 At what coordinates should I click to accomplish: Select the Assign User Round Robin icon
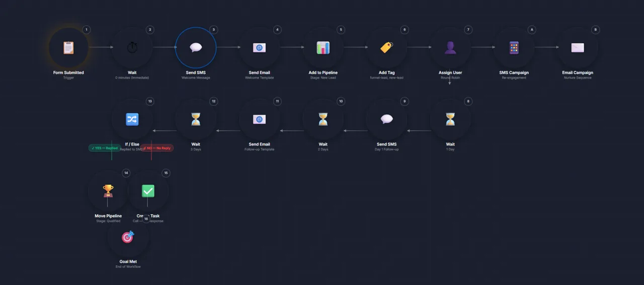click(x=450, y=48)
